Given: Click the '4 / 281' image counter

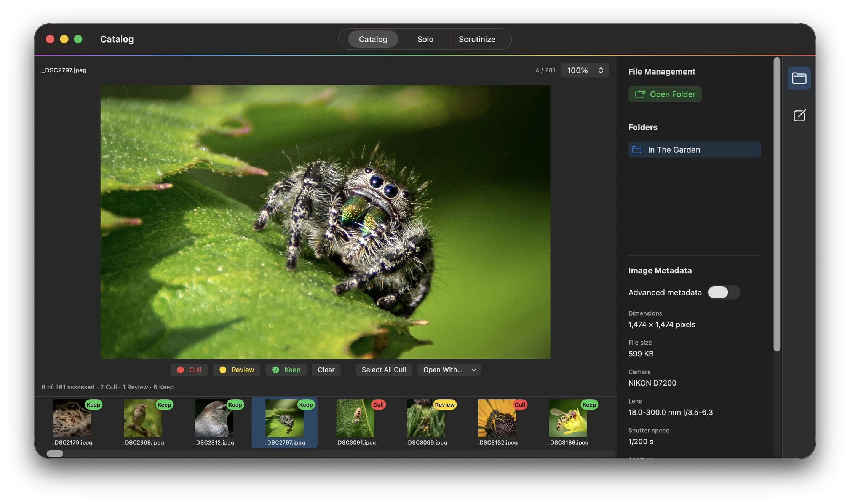Looking at the screenshot, I should coord(545,70).
